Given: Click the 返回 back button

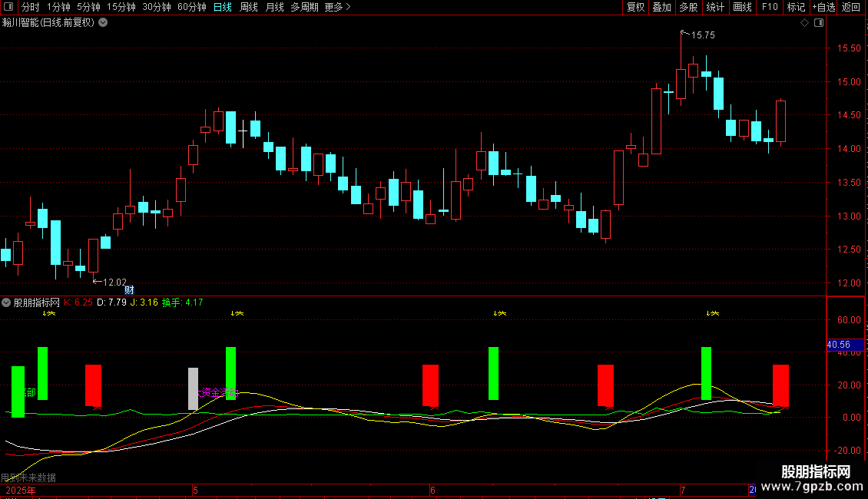Looking at the screenshot, I should (851, 7).
